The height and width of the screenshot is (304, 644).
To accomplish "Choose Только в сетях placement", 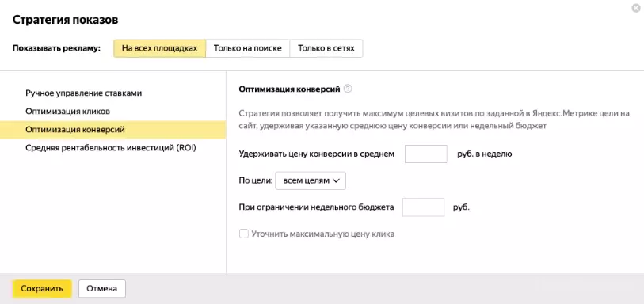I will (x=326, y=48).
